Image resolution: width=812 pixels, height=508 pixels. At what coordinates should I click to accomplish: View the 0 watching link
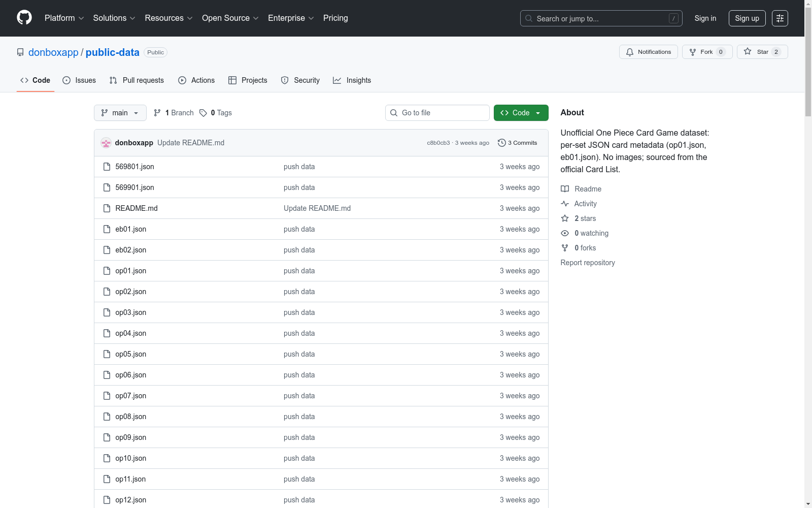(585, 233)
